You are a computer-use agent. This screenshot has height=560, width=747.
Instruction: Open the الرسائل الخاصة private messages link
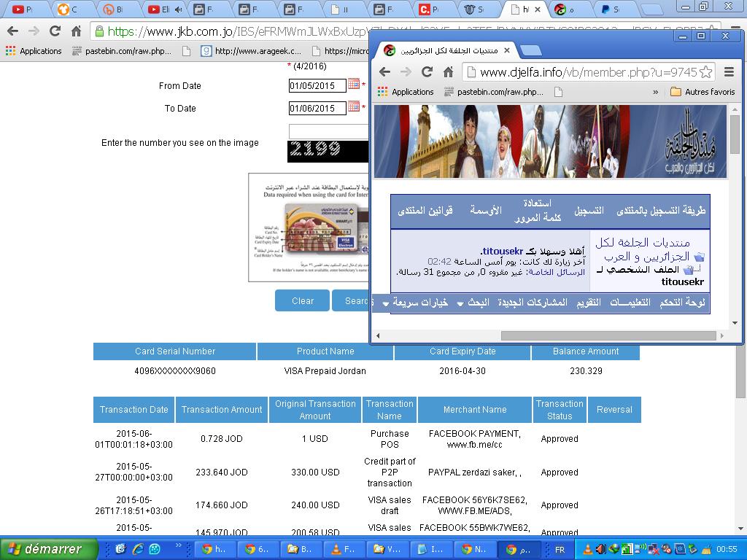coord(555,273)
